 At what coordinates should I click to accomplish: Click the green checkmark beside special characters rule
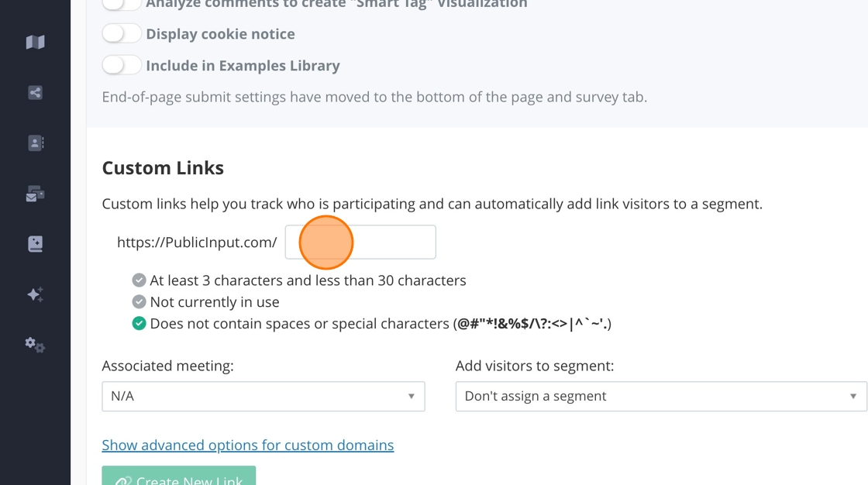click(139, 324)
